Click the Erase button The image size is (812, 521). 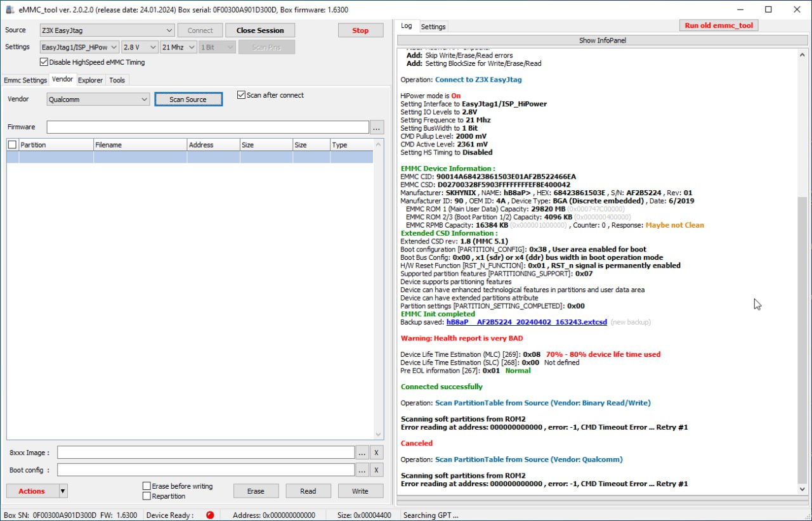[x=256, y=491]
